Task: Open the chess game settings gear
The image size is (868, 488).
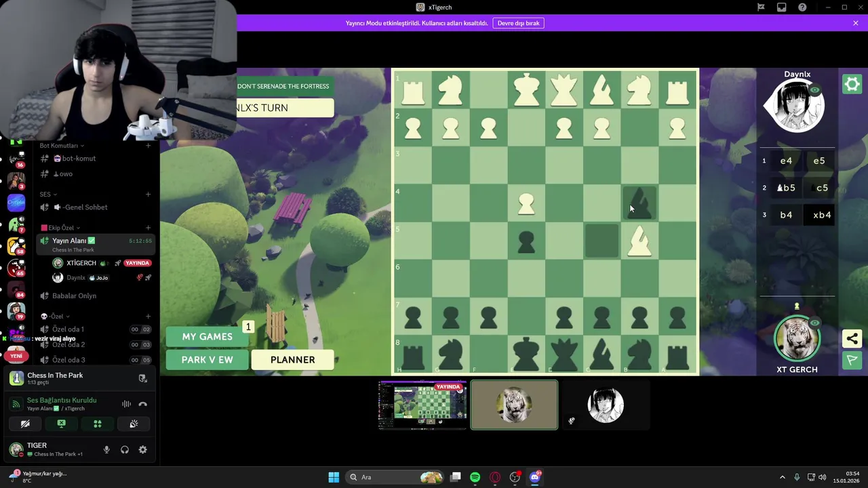Action: 852,84
